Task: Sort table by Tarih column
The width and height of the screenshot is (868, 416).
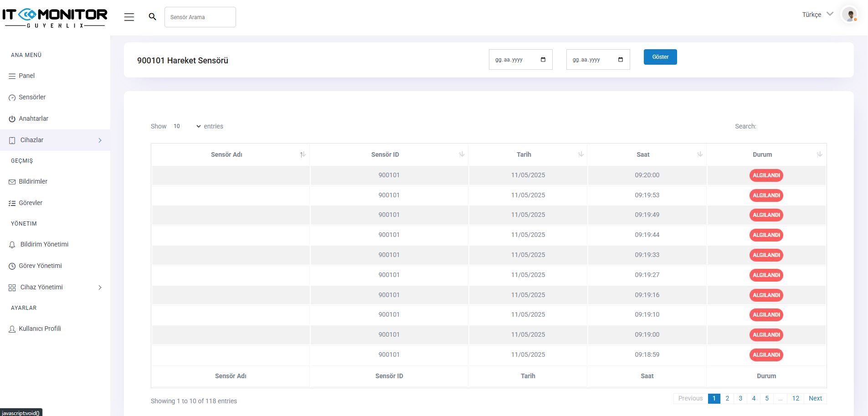Action: tap(524, 154)
